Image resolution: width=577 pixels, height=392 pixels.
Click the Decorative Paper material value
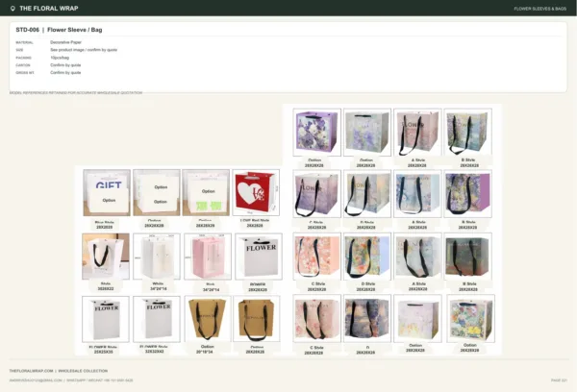[x=65, y=42]
